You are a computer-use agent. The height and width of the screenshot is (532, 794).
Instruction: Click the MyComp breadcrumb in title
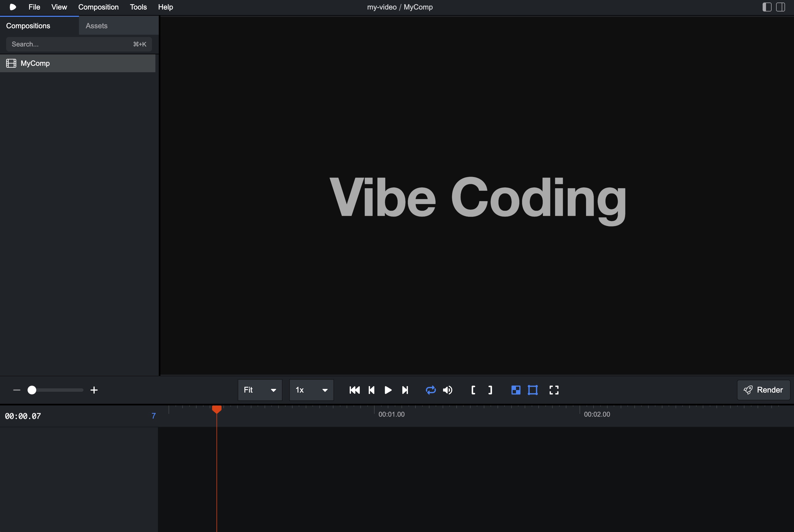coord(418,7)
